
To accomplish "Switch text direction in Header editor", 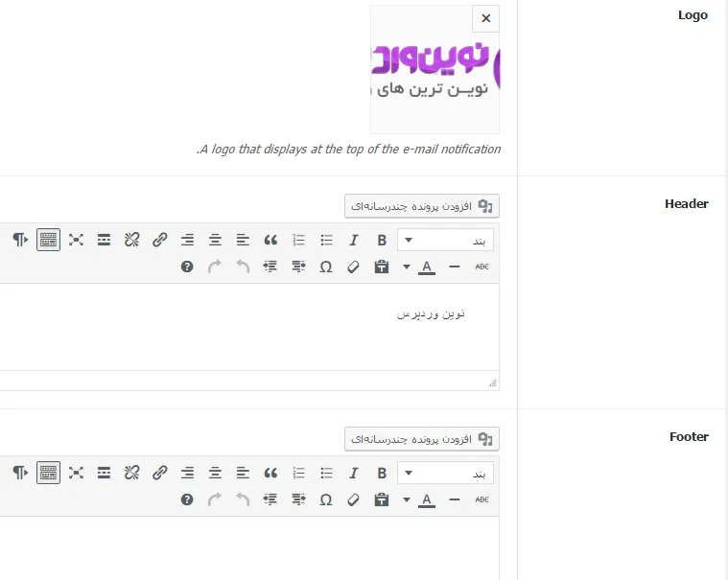I will tap(20, 240).
